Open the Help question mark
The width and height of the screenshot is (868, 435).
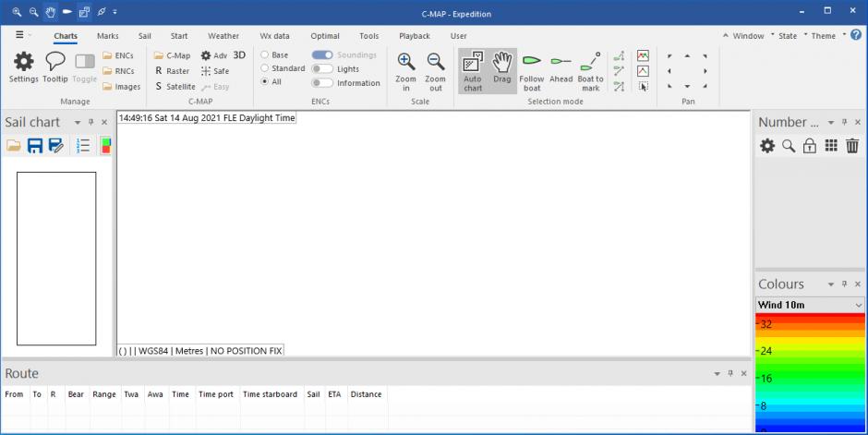856,35
